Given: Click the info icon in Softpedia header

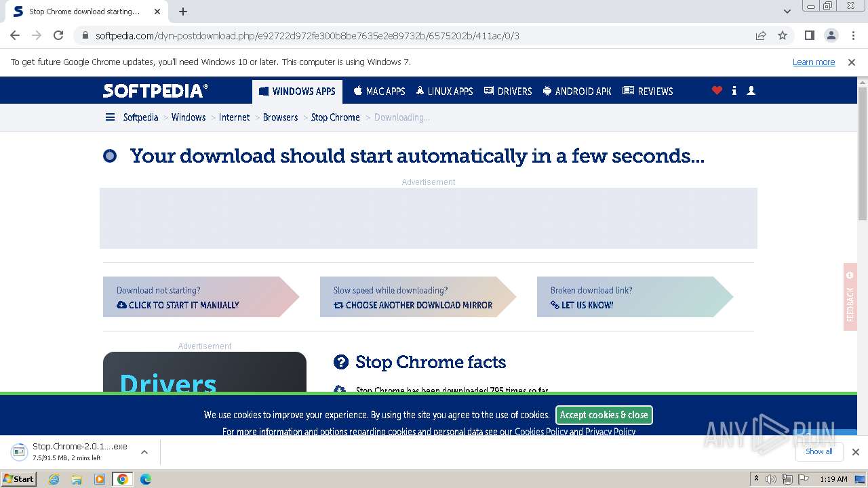Looking at the screenshot, I should (734, 90).
